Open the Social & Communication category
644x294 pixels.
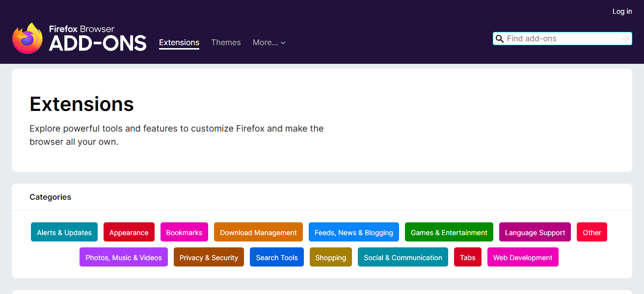403,257
